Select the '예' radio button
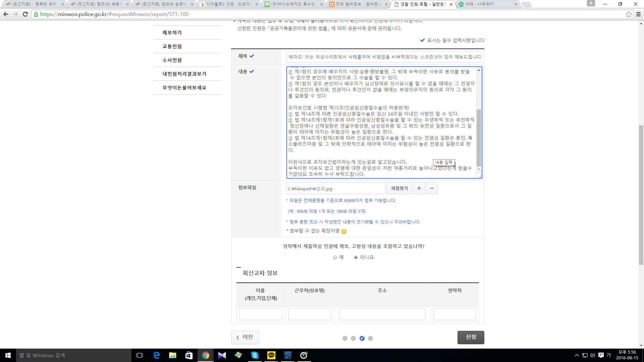 tap(335, 257)
